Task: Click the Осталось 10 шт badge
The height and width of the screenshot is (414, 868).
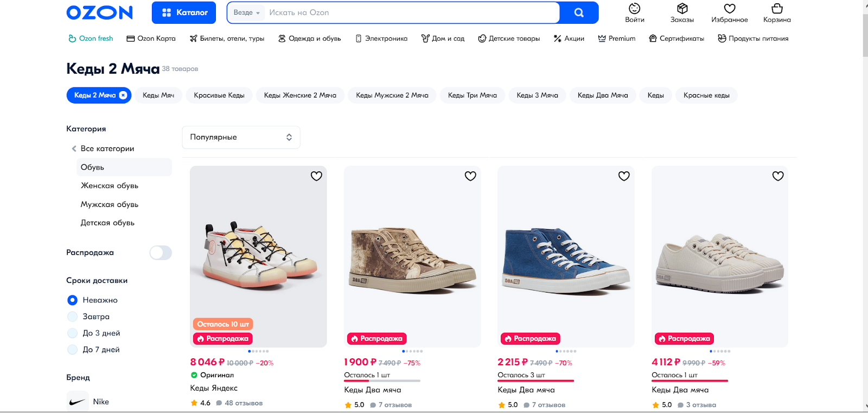Action: [223, 324]
